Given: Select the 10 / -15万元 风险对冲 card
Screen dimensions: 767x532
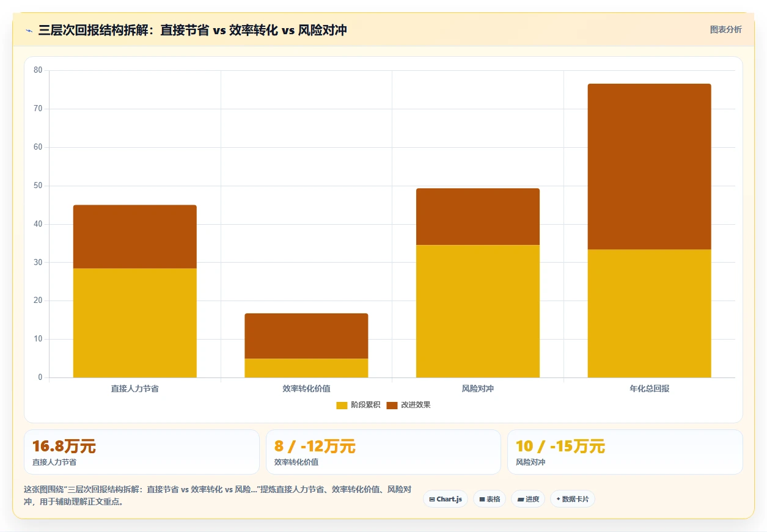Looking at the screenshot, I should coord(625,452).
